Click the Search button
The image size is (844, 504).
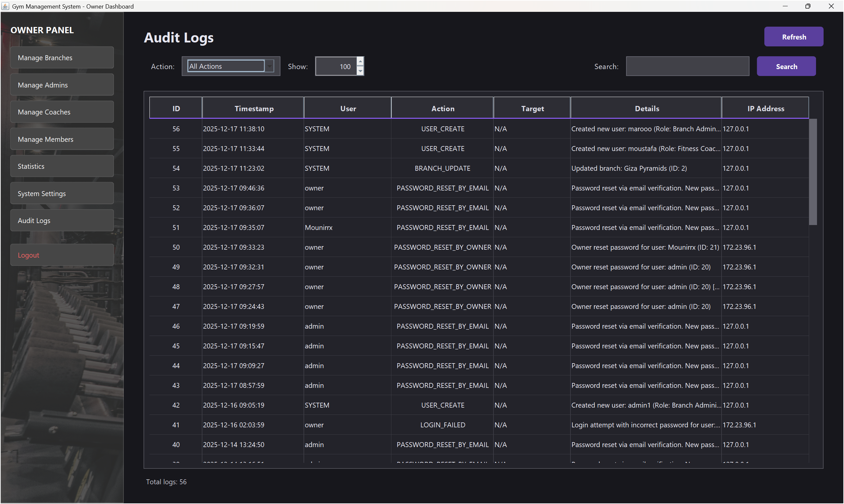click(786, 66)
